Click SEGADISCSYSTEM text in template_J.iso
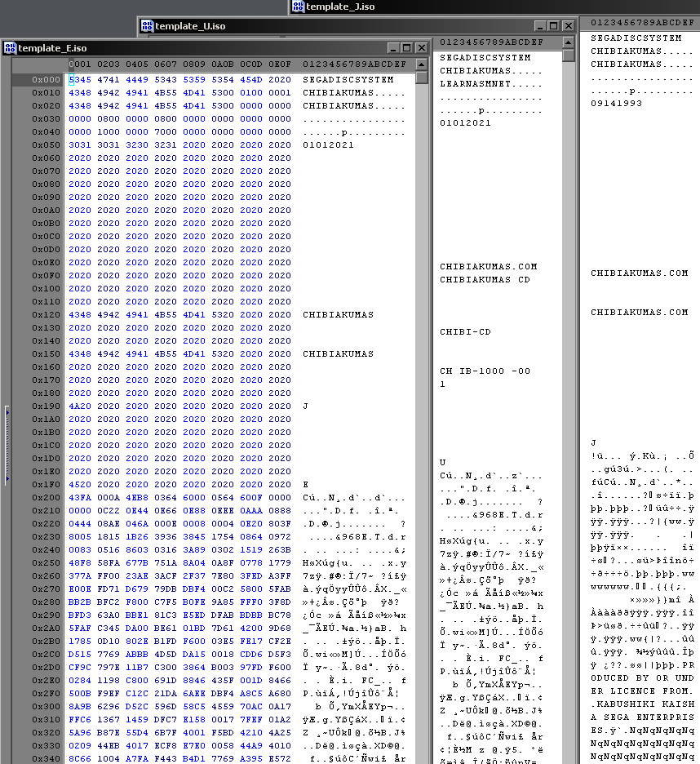The width and height of the screenshot is (700, 764). click(636, 38)
